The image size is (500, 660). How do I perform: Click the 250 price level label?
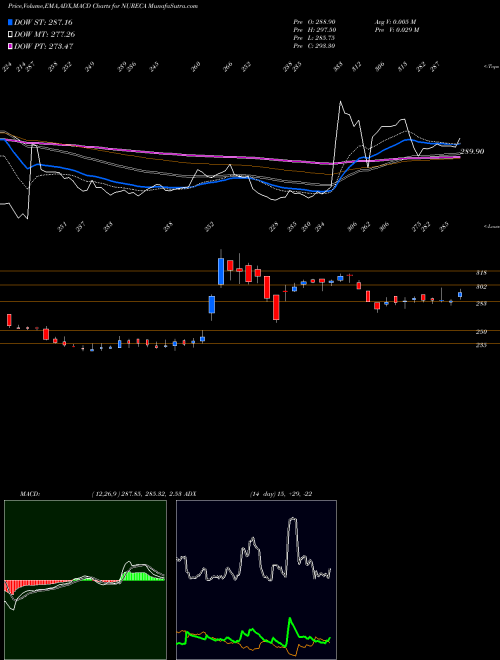(481, 332)
